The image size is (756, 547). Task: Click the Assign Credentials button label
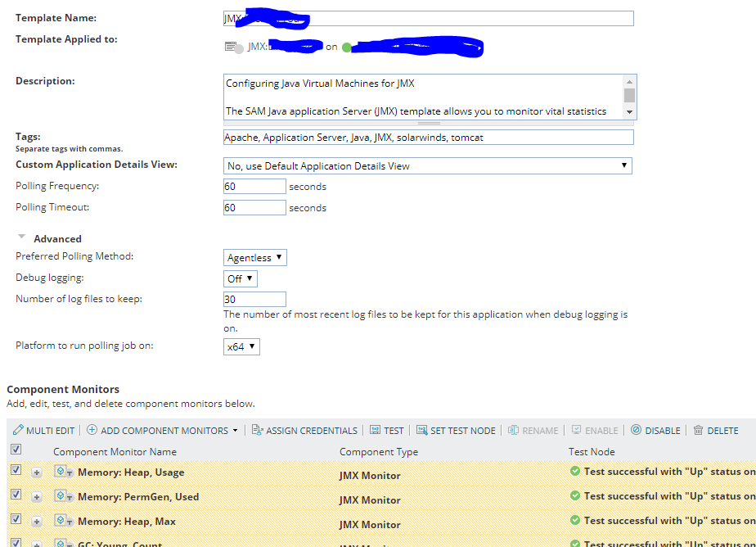312,431
